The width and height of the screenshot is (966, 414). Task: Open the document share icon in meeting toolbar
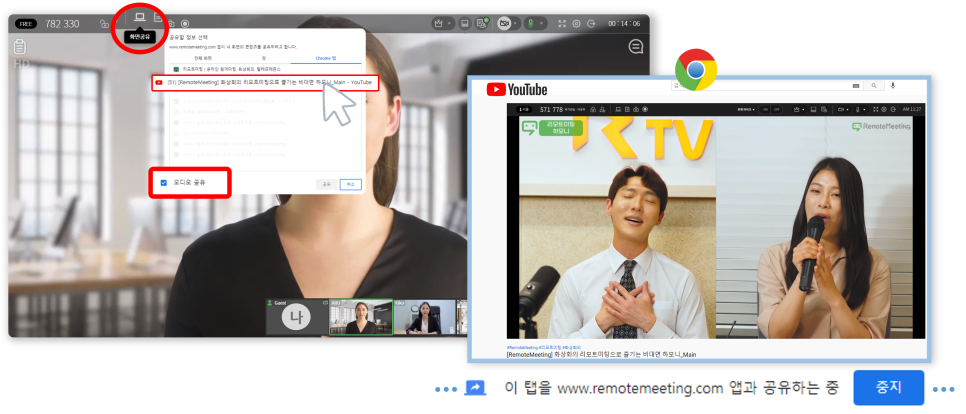[158, 17]
